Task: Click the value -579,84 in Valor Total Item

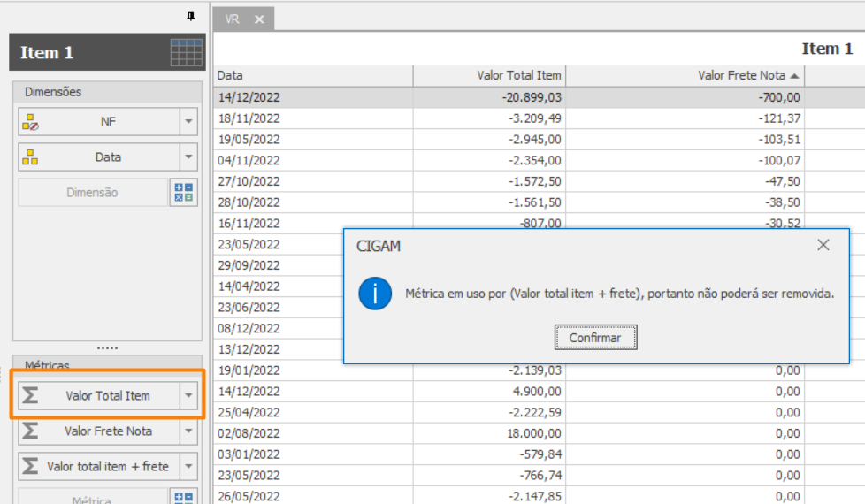Action: click(540, 454)
